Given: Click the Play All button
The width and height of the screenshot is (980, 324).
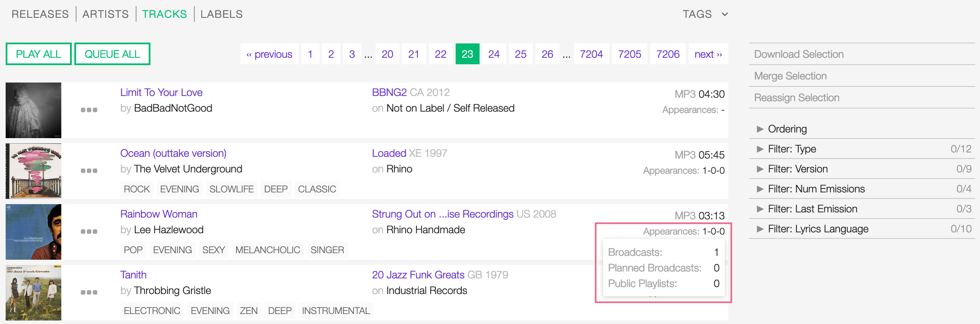Looking at the screenshot, I should point(39,54).
